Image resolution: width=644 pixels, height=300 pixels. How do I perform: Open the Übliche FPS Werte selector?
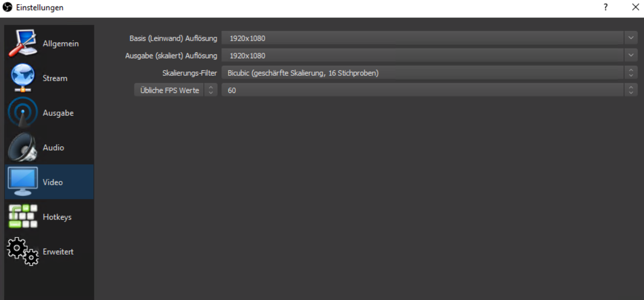click(x=176, y=90)
